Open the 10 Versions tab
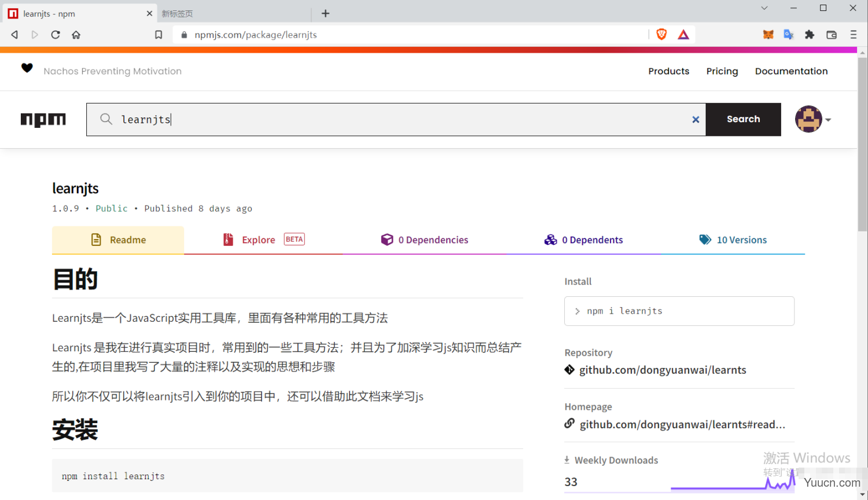Image resolution: width=868 pixels, height=500 pixels. (x=733, y=240)
